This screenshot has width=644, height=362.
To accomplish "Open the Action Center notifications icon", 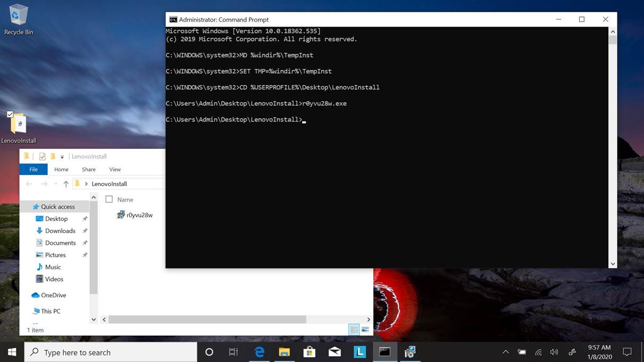I will point(627,352).
